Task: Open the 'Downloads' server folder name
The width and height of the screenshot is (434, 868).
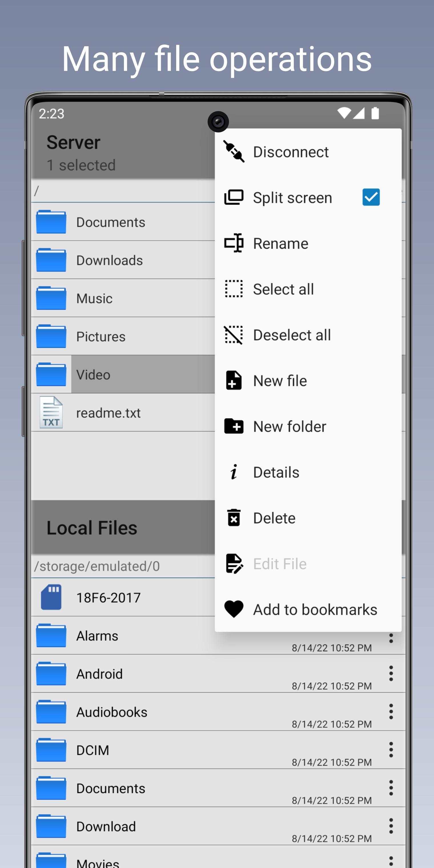Action: click(110, 260)
